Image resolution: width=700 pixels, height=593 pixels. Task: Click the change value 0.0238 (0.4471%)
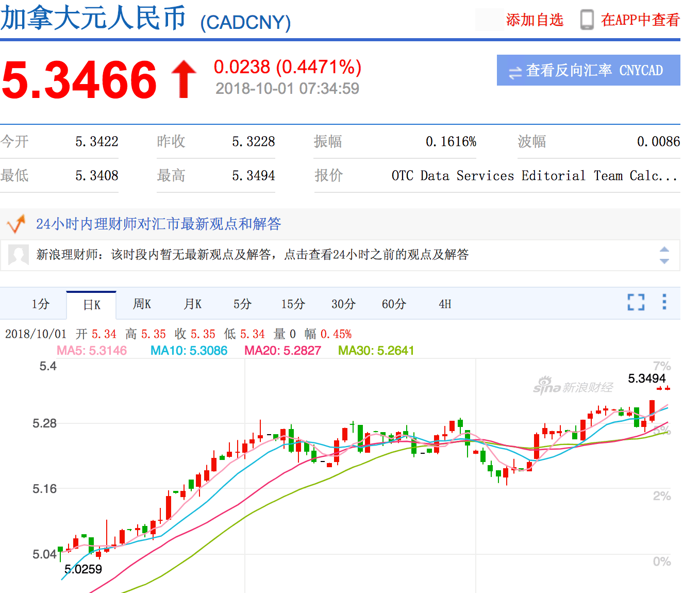click(x=288, y=67)
